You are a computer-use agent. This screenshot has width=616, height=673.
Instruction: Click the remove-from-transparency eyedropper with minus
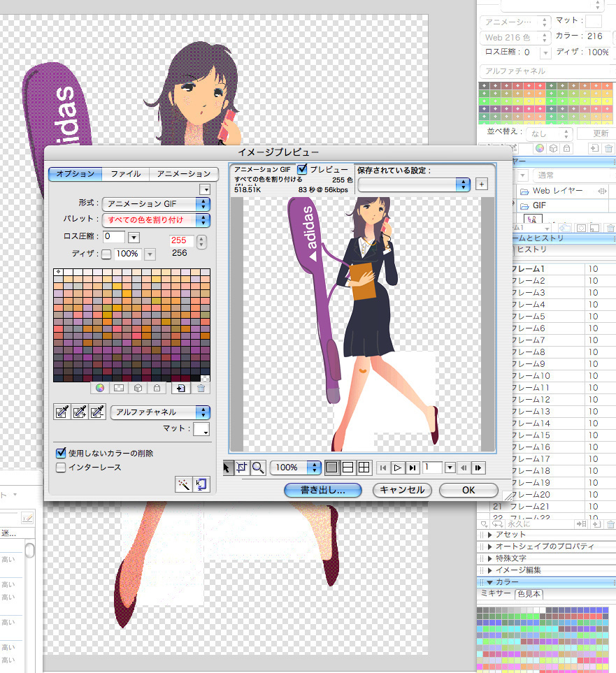click(x=97, y=412)
